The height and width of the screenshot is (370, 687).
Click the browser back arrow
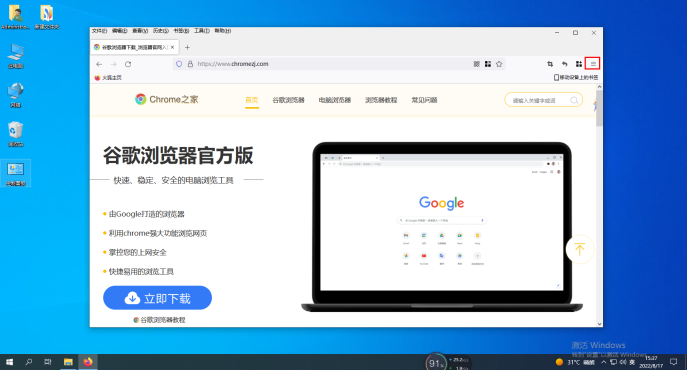(x=99, y=64)
